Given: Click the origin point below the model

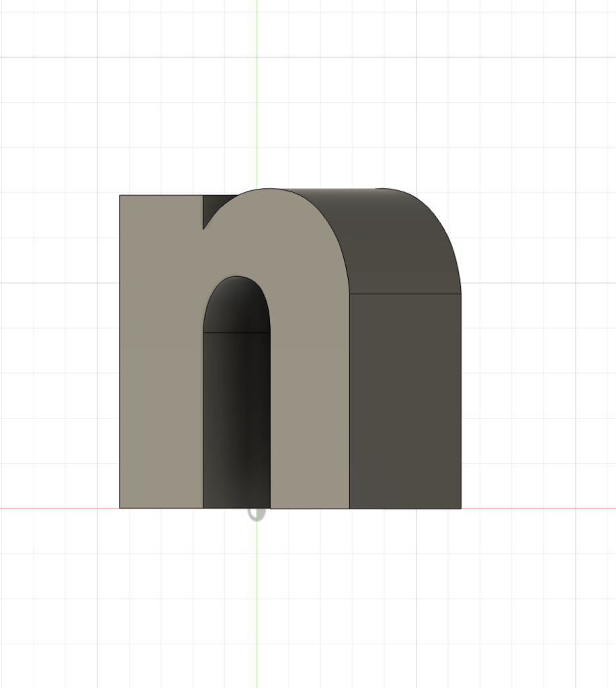Looking at the screenshot, I should [x=257, y=514].
